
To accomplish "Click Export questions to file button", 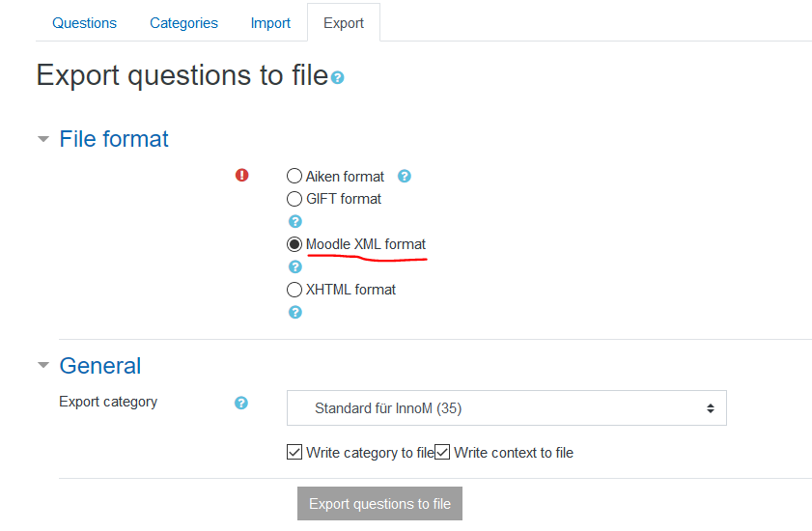I will tap(379, 504).
